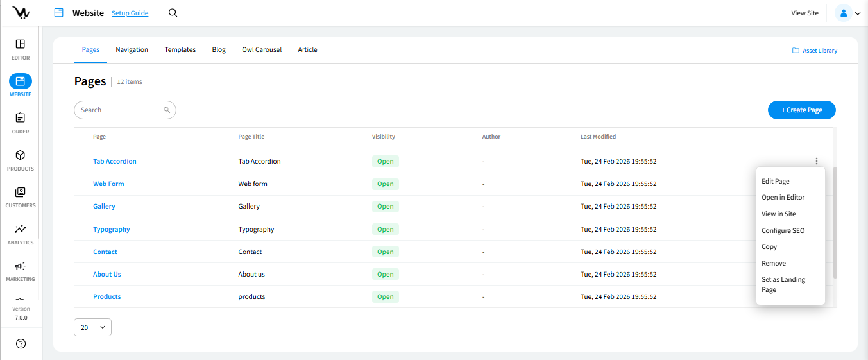Switch to the Owl Carousel tab

261,49
